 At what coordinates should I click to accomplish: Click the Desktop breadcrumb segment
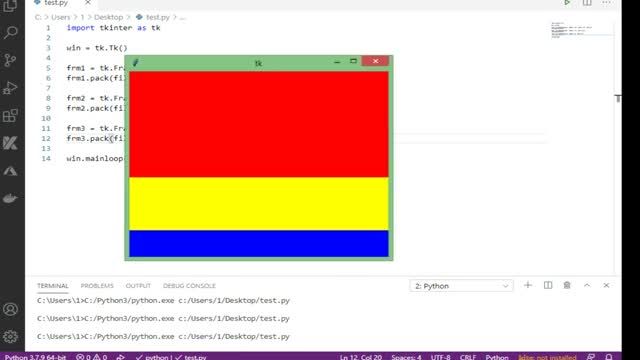(x=108, y=17)
